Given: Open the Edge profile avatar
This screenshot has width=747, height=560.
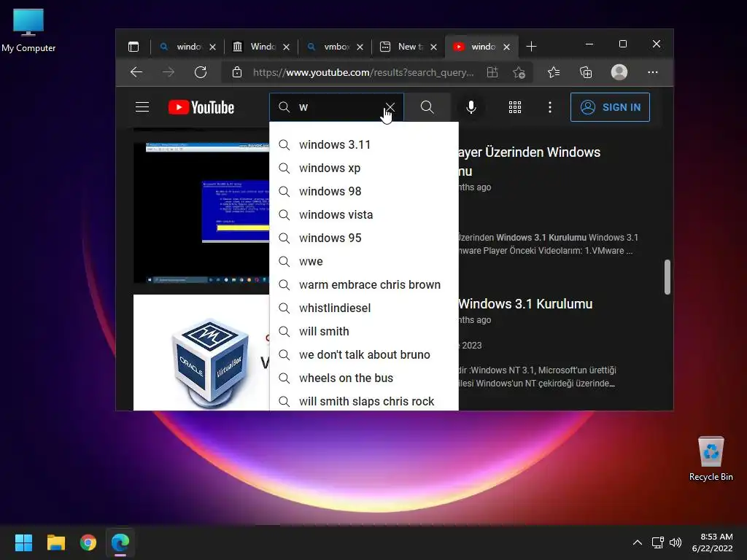Looking at the screenshot, I should pos(619,72).
